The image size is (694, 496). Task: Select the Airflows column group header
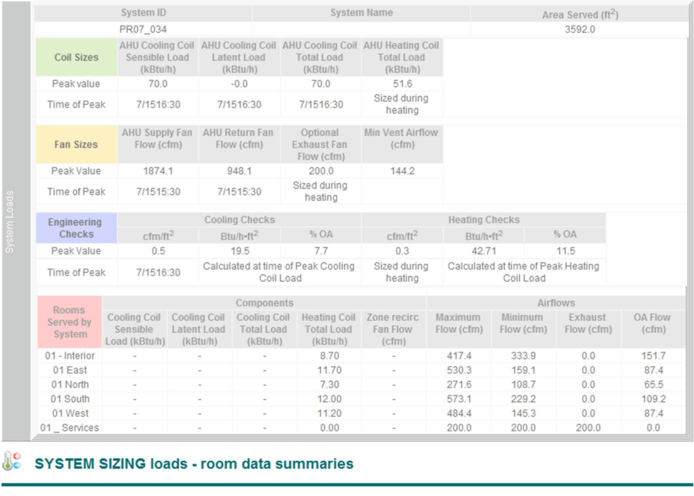[x=556, y=303]
